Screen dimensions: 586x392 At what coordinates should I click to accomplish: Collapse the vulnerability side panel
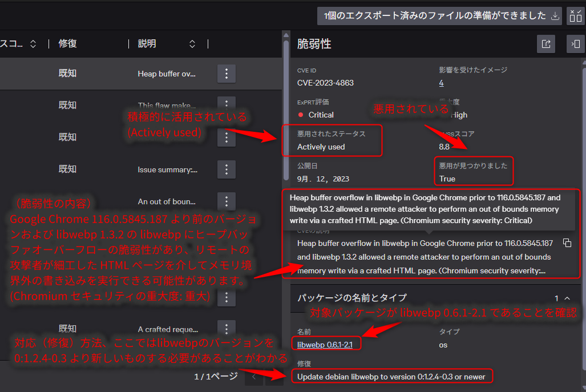pos(575,44)
